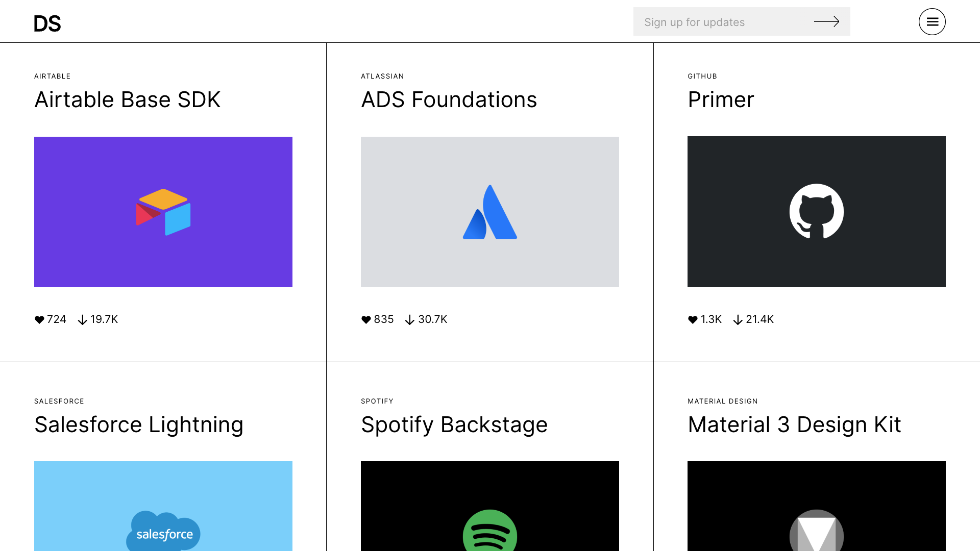Image resolution: width=980 pixels, height=551 pixels.
Task: Open Primer title link
Action: [721, 99]
